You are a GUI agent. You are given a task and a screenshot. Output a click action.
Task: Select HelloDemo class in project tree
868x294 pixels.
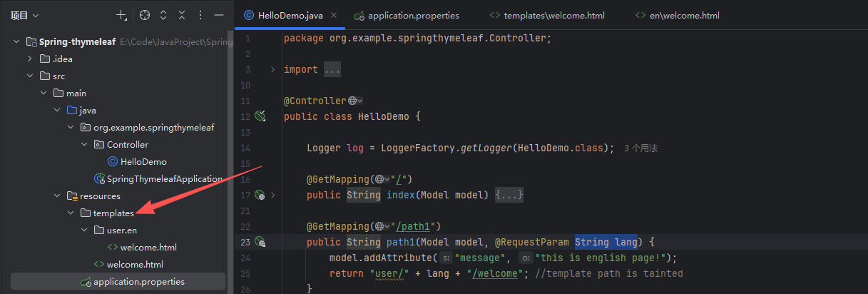tap(143, 162)
